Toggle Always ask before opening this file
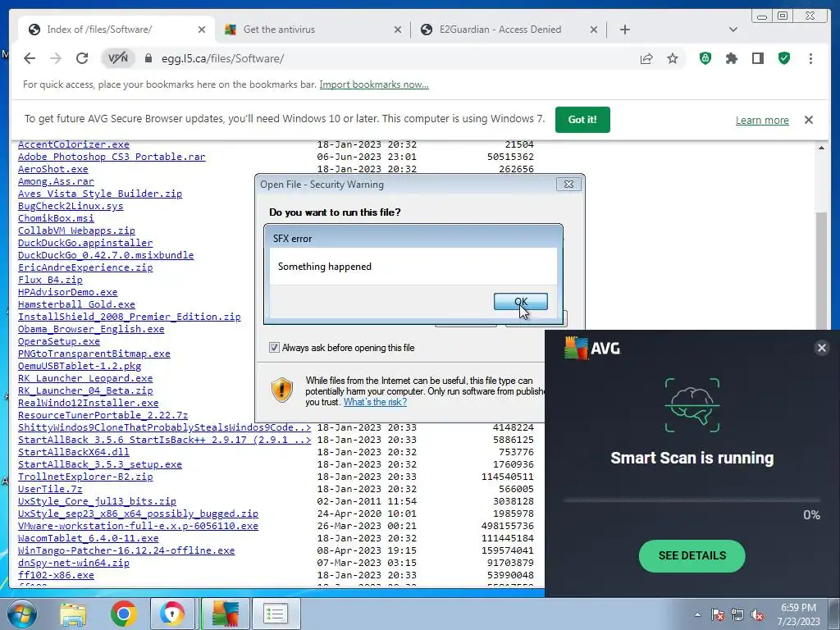 point(274,348)
